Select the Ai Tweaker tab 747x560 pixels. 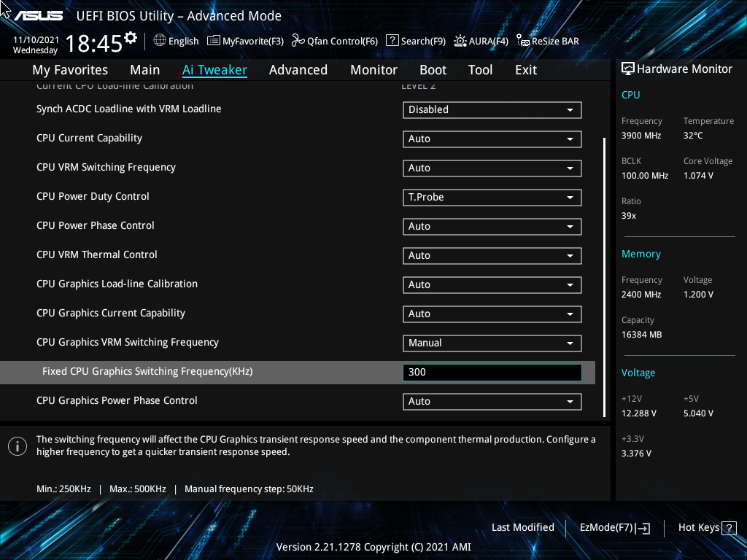coord(214,70)
